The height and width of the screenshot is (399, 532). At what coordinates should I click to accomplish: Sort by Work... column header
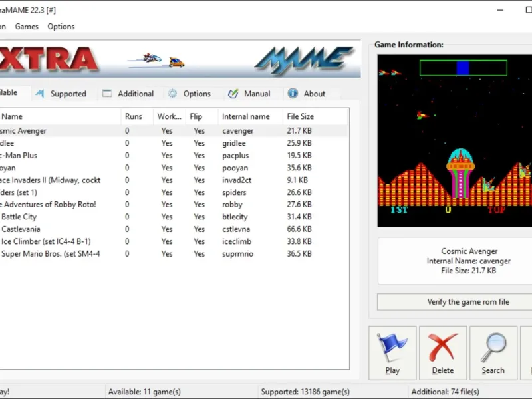click(x=170, y=116)
